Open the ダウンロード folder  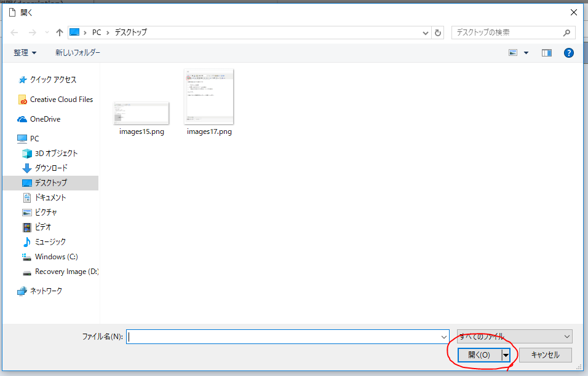click(x=51, y=168)
